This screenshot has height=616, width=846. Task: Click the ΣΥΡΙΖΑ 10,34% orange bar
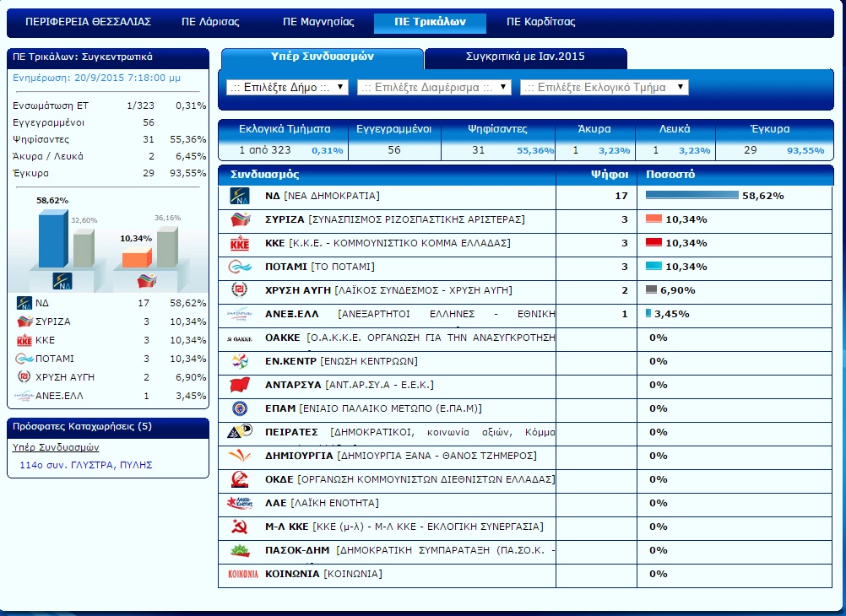click(x=654, y=219)
